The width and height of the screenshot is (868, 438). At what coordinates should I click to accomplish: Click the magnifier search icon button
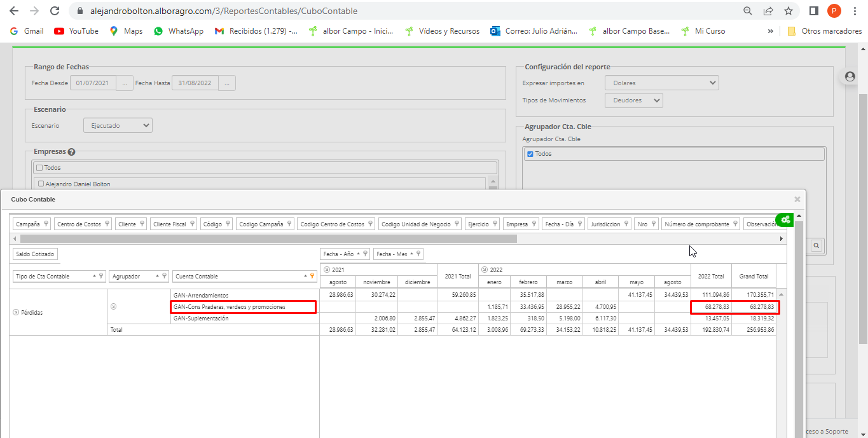click(x=816, y=245)
